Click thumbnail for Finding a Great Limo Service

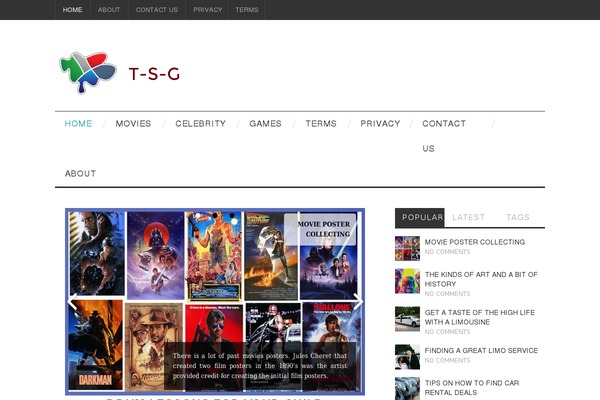407,357
